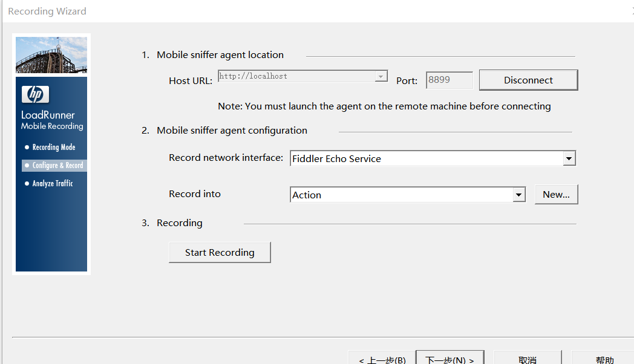Screen dimensions: 634x364
Task: Click the 'Host URL:' label
Action: click(191, 81)
